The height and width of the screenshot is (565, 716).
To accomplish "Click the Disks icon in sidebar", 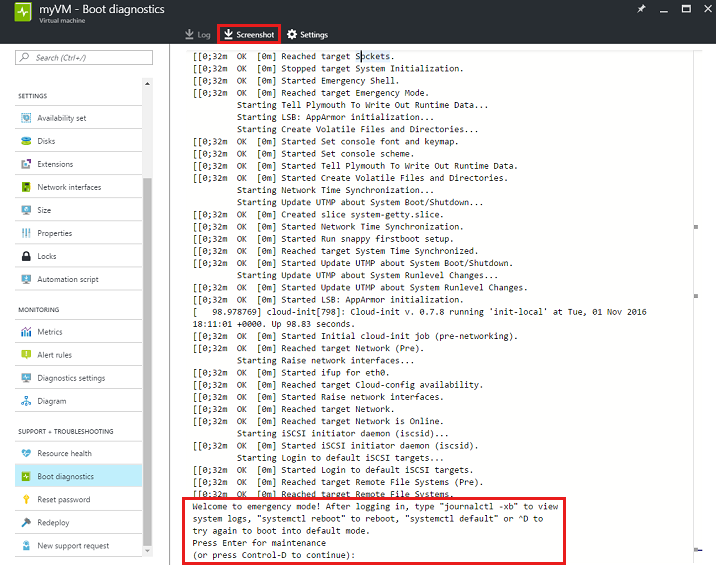I will tap(26, 141).
